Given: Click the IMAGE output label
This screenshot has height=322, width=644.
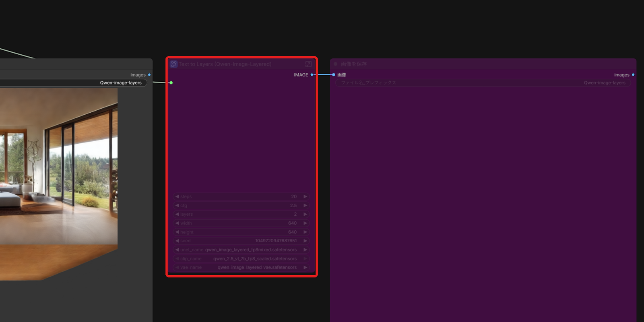Looking at the screenshot, I should 301,75.
